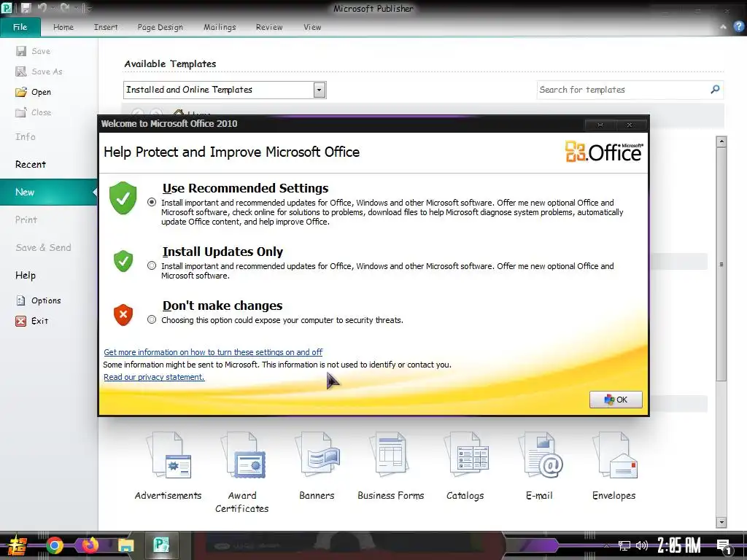Open the Mailings ribbon tab
The width and height of the screenshot is (747, 560).
(220, 27)
